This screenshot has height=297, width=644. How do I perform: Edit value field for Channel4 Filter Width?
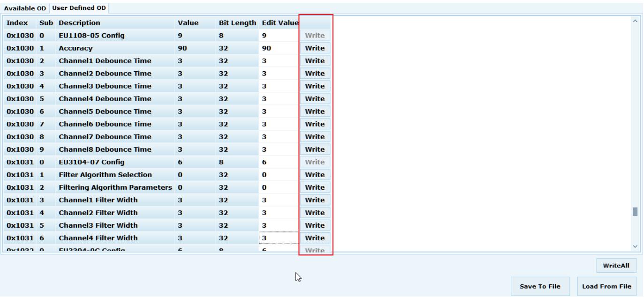(279, 238)
